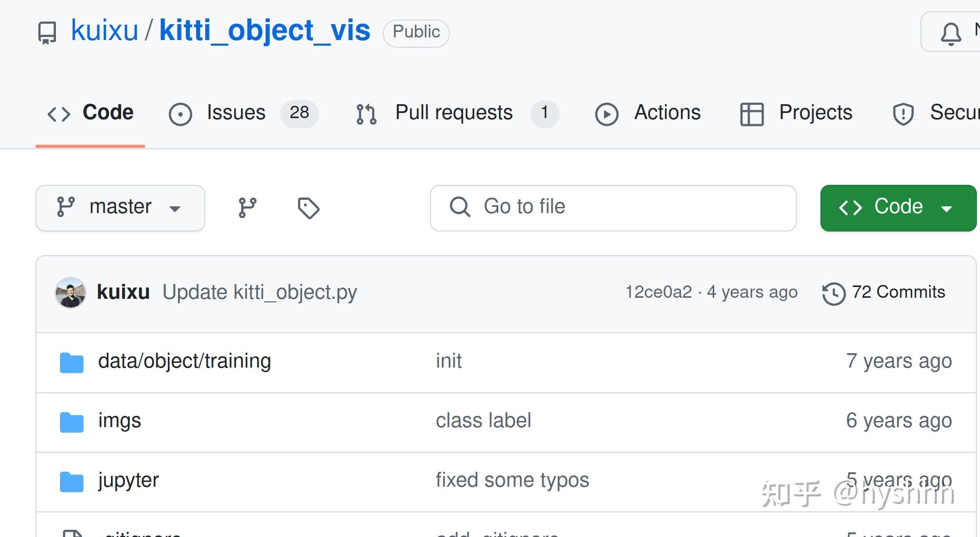Click the commit history clock icon
Screen dimensions: 980x537
833,294
